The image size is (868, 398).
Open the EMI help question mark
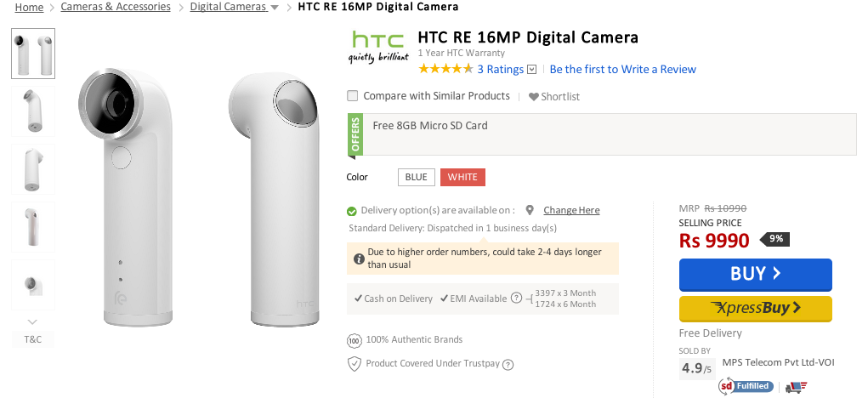pos(516,298)
